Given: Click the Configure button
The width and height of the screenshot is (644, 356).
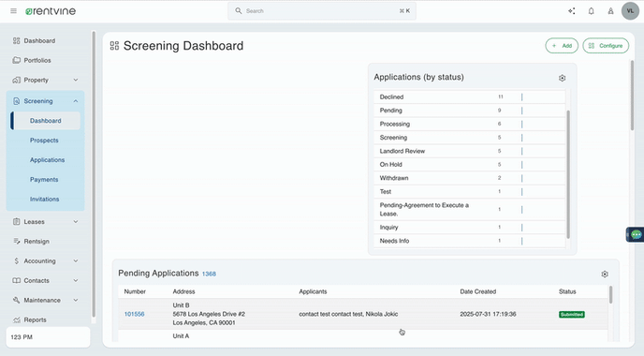Looking at the screenshot, I should pyautogui.click(x=606, y=46).
